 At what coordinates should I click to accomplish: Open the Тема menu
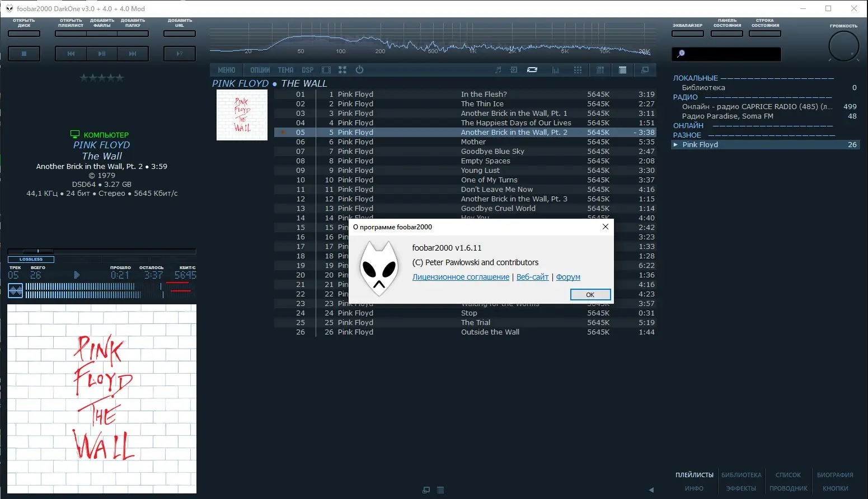285,70
